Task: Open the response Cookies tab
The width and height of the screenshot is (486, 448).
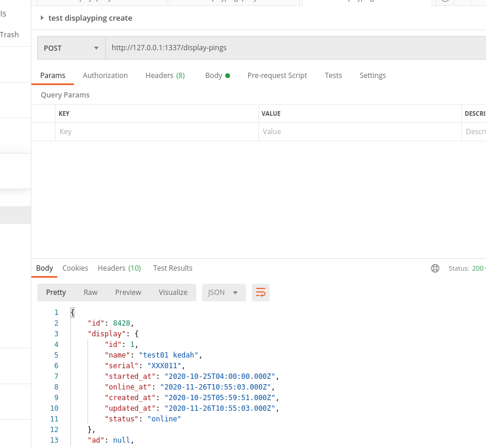Action: coord(75,268)
